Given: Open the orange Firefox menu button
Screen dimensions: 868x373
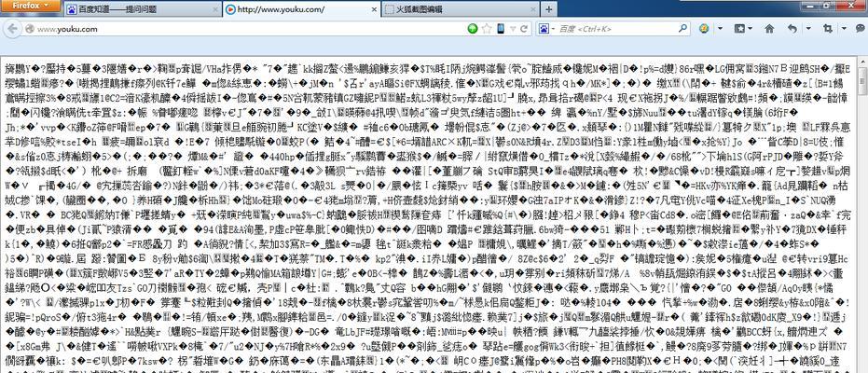Looking at the screenshot, I should pyautogui.click(x=31, y=6).
